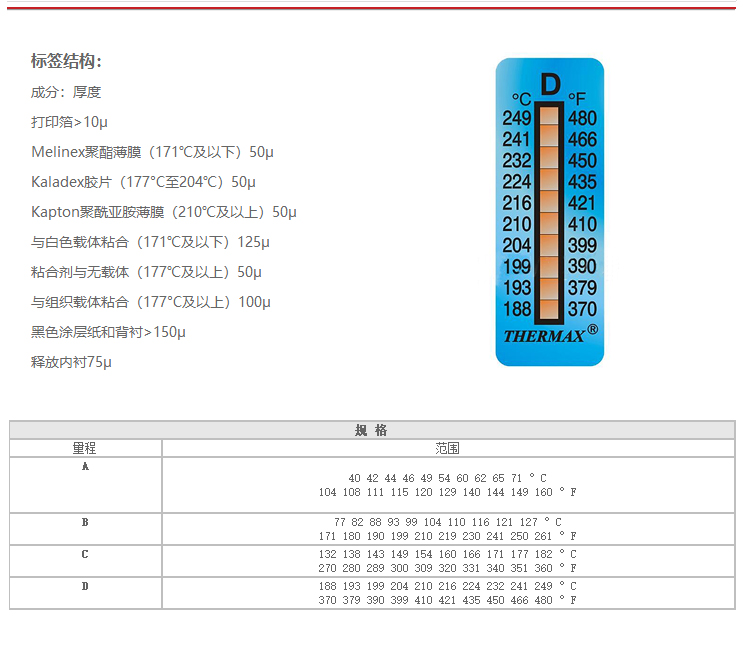
Task: Click the 黑色涂层纸和背衬>150μ line
Action: pos(108,332)
